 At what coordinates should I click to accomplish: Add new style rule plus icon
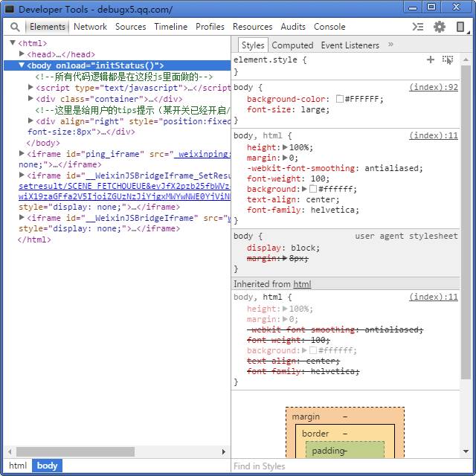coord(430,59)
